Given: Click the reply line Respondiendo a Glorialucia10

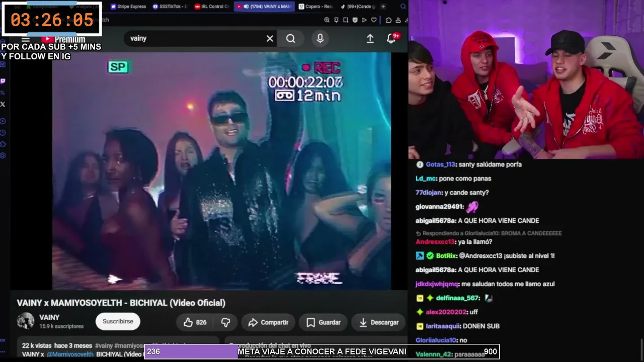Looking at the screenshot, I should pos(489,233).
